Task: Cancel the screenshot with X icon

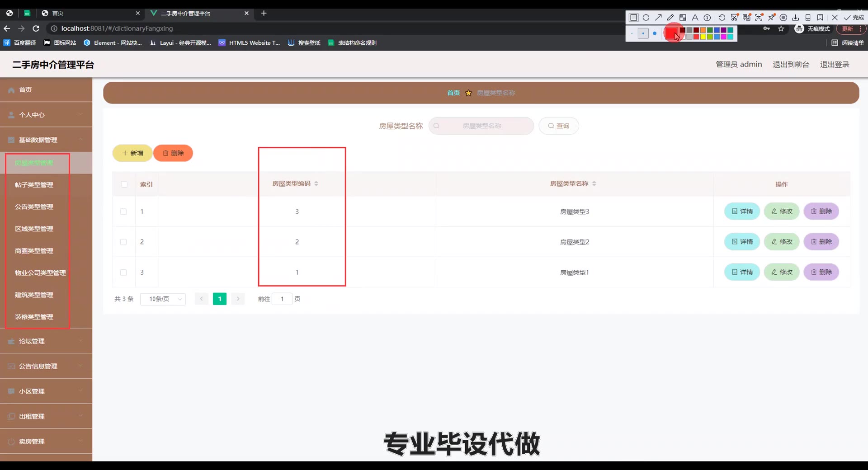Action: click(835, 18)
